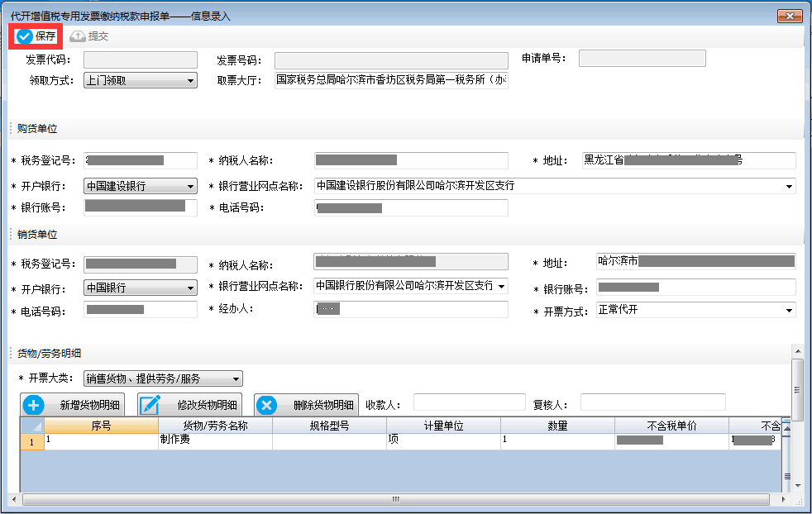The image size is (812, 514).
Task: Click the horizontal scrollbar left arrow
Action: [x=14, y=499]
